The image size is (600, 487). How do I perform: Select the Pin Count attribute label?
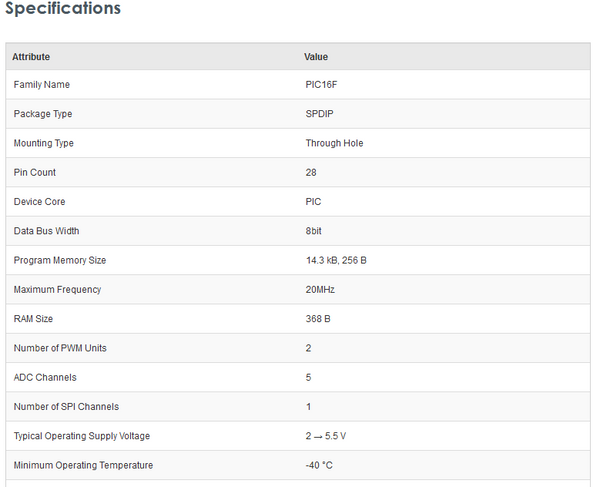(x=35, y=172)
